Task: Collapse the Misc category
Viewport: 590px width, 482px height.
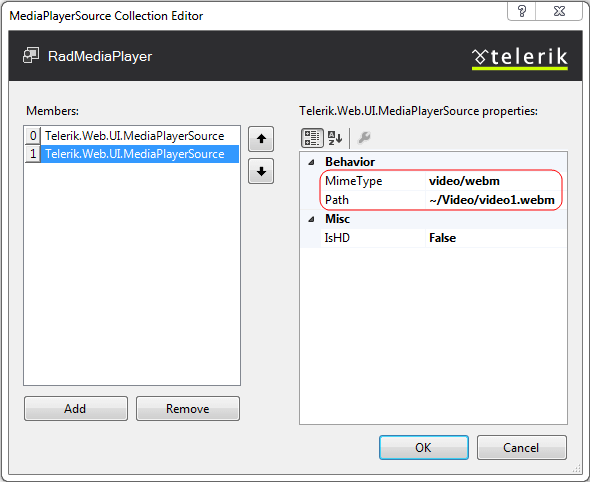Action: coord(311,219)
